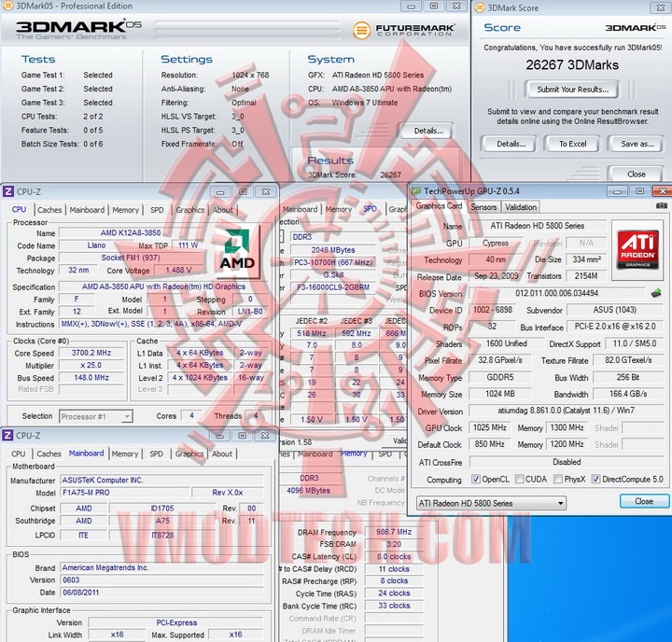Click the F3-16000CL9-2GBRM part number

333,287
